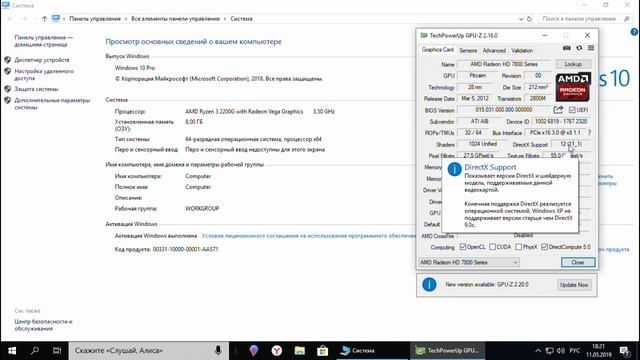The image size is (640, 360).
Task: Toggle the DirectCompute 5.0 checkbox
Action: point(544,247)
